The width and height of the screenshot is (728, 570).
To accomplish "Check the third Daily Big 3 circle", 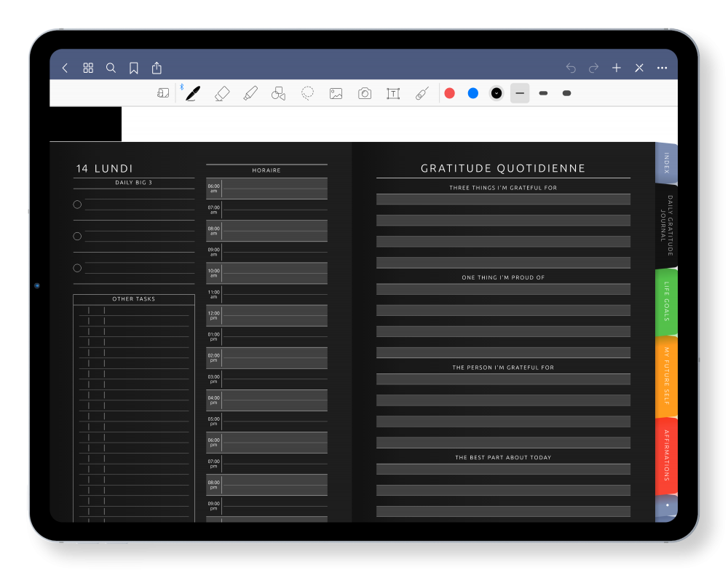I will [78, 269].
